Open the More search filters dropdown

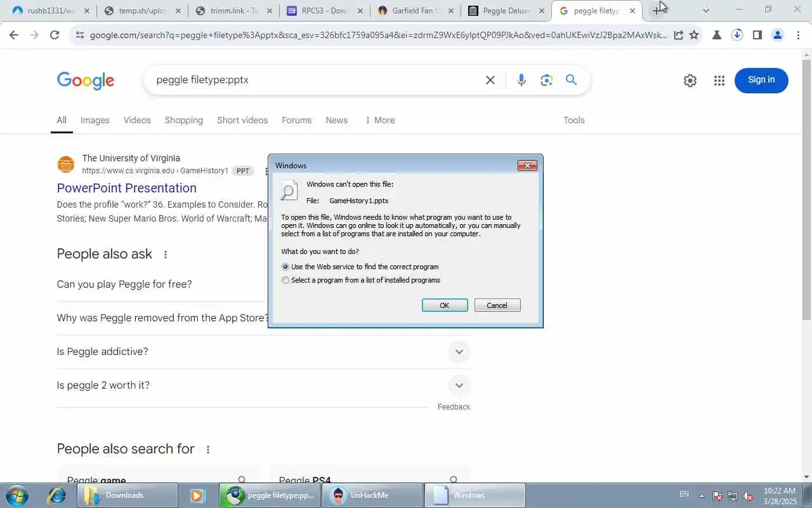coord(379,120)
